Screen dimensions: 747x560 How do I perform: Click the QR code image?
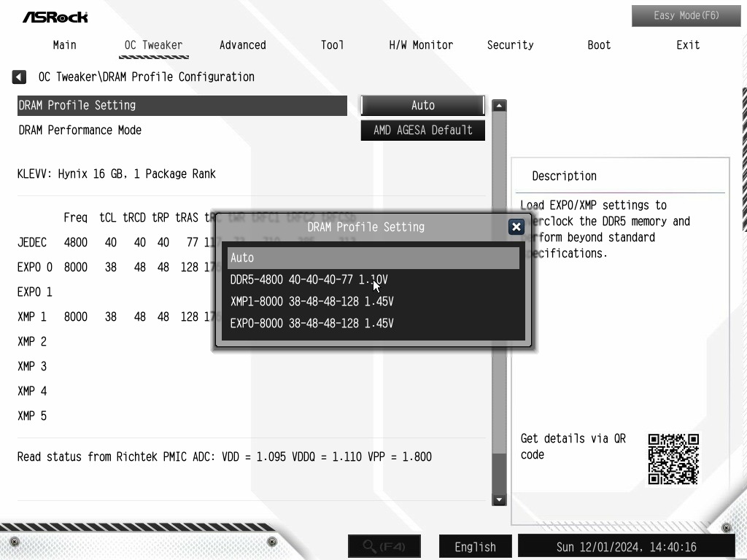[673, 459]
